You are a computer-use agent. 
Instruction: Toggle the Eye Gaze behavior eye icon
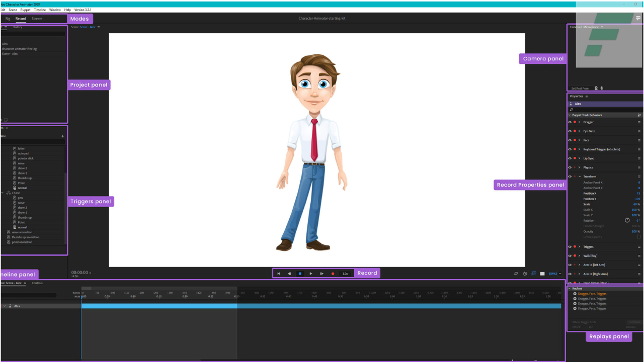(570, 131)
